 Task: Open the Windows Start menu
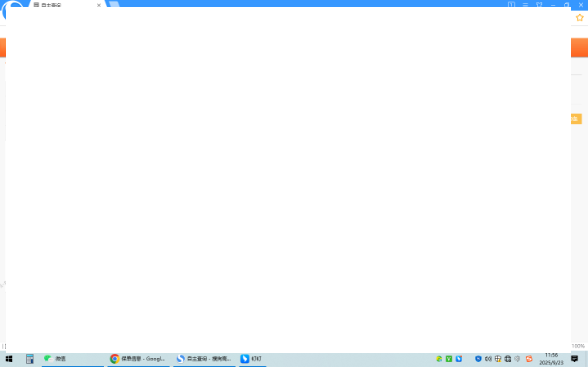tap(9, 359)
